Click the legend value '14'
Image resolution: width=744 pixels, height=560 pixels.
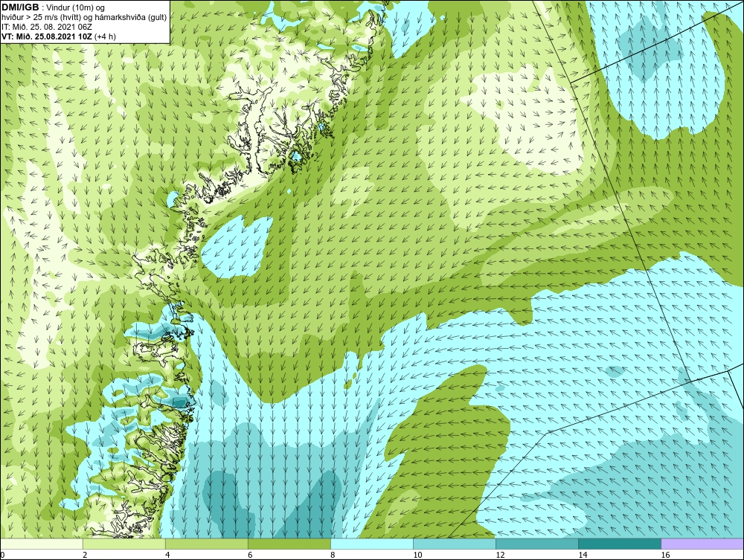(583, 555)
